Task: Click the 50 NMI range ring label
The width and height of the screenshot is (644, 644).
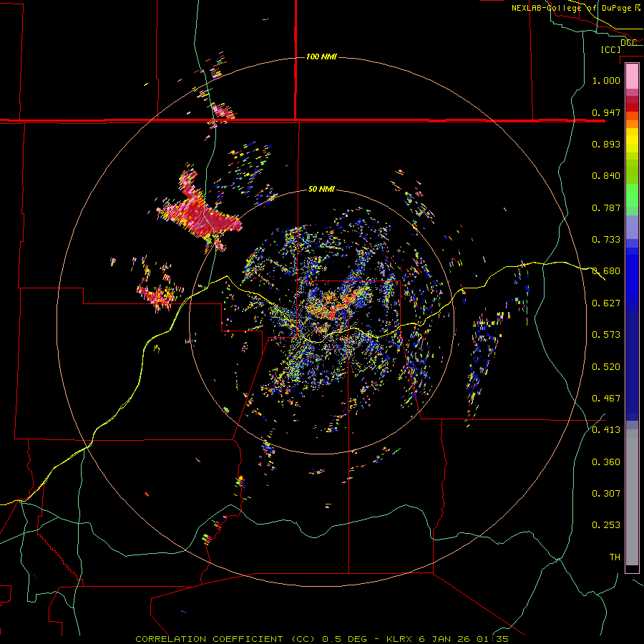Action: (x=321, y=189)
